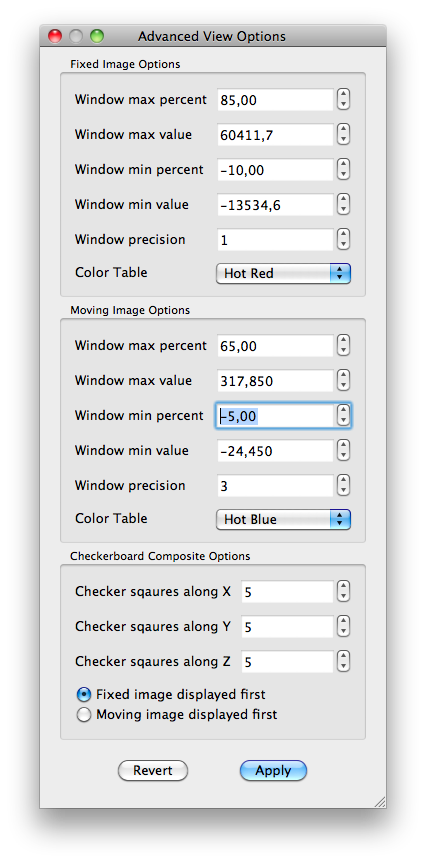Increase Fixed Image Window max percent stepper
The image size is (426, 863).
point(343,95)
